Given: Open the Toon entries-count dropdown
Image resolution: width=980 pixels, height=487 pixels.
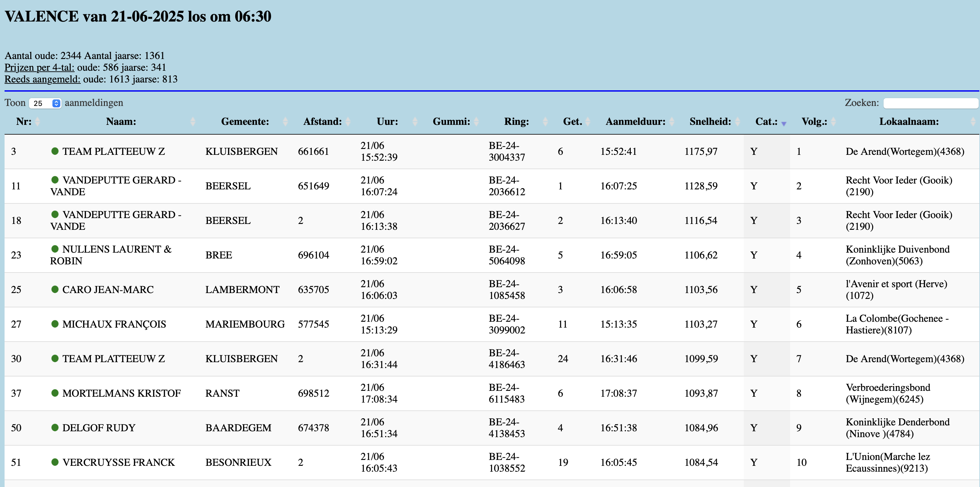Looking at the screenshot, I should [45, 103].
